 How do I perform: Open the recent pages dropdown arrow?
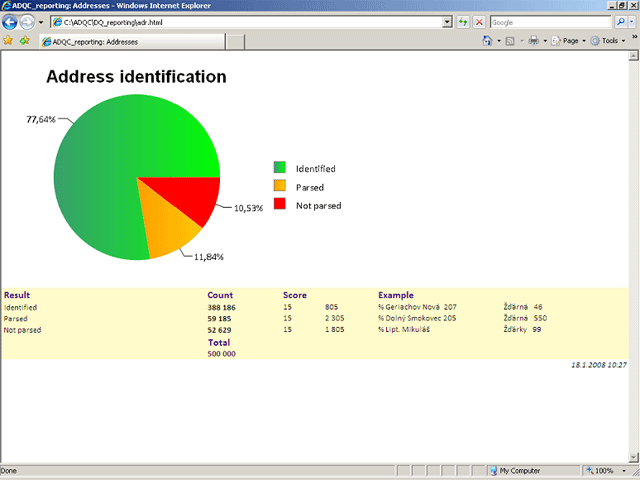41,22
